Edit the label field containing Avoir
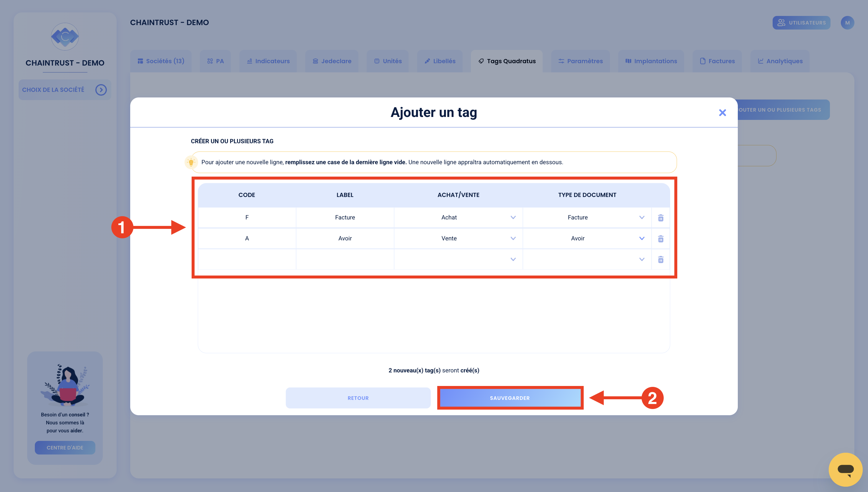The width and height of the screenshot is (868, 492). point(345,238)
